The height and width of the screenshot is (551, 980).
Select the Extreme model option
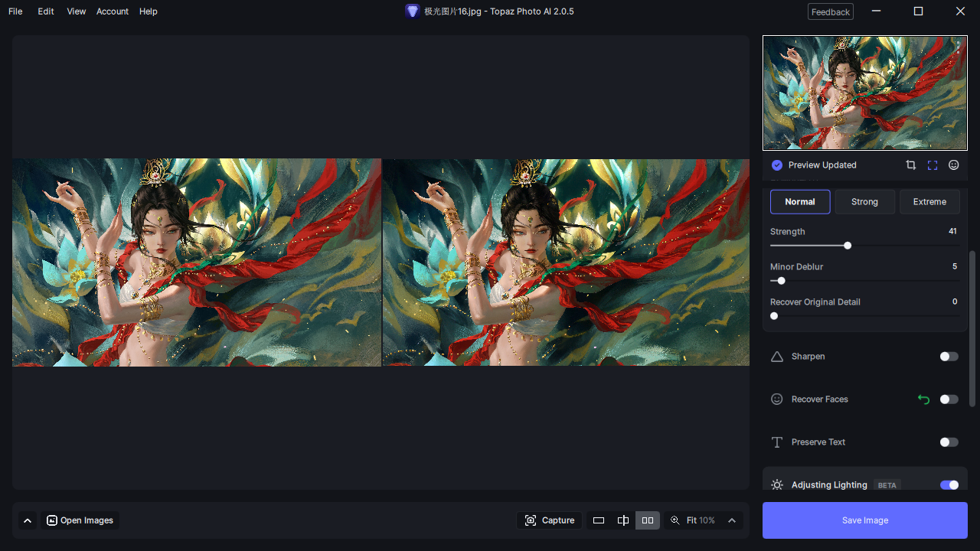point(929,202)
